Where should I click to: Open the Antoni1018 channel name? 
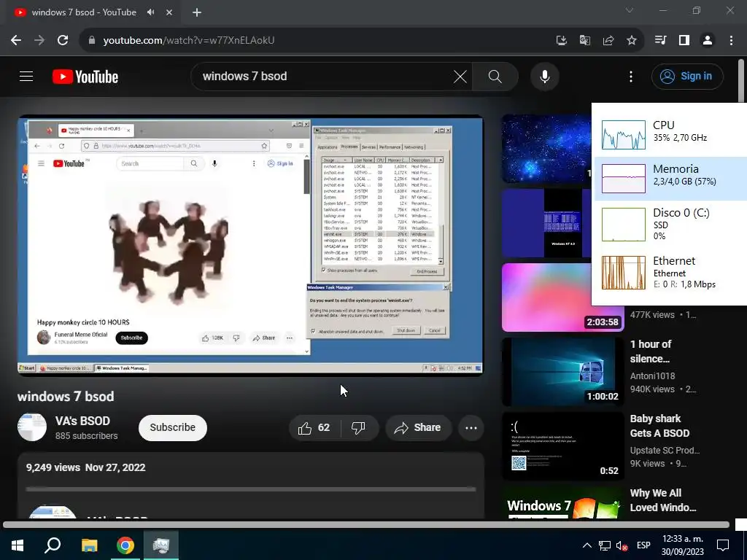652,376
